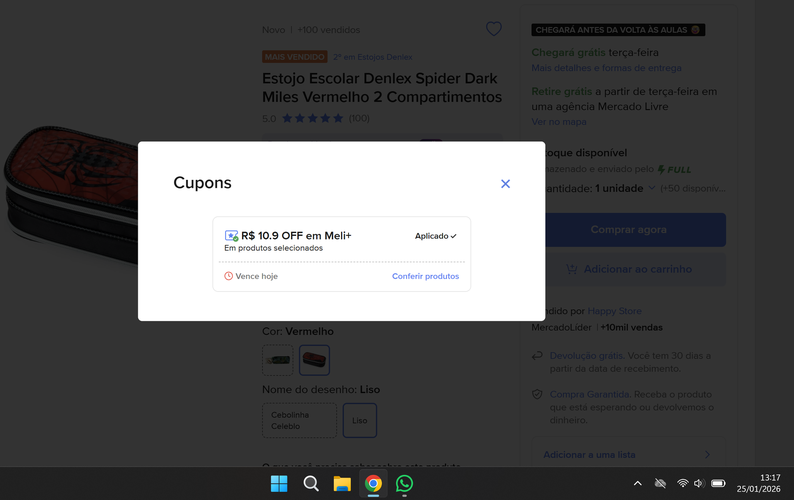Click the volume speaker tray icon
Viewport: 794px width, 500px height.
click(699, 483)
